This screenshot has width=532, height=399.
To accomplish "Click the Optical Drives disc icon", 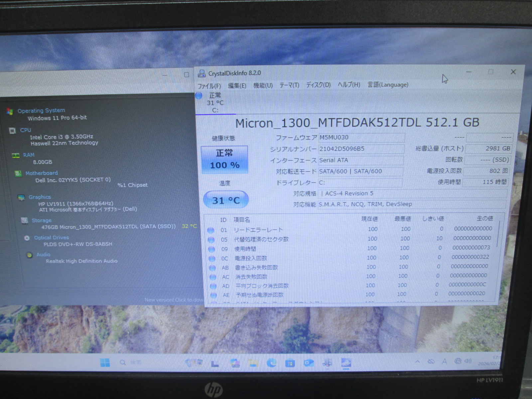I will (27, 238).
